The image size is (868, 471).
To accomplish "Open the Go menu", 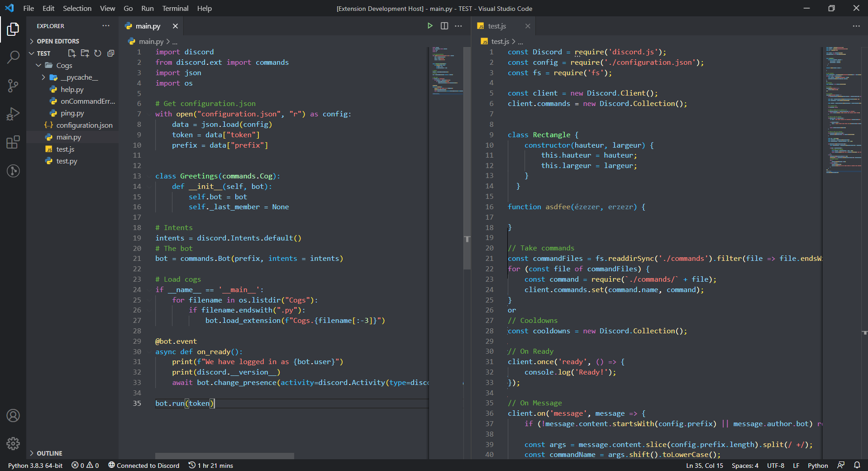I will point(128,9).
